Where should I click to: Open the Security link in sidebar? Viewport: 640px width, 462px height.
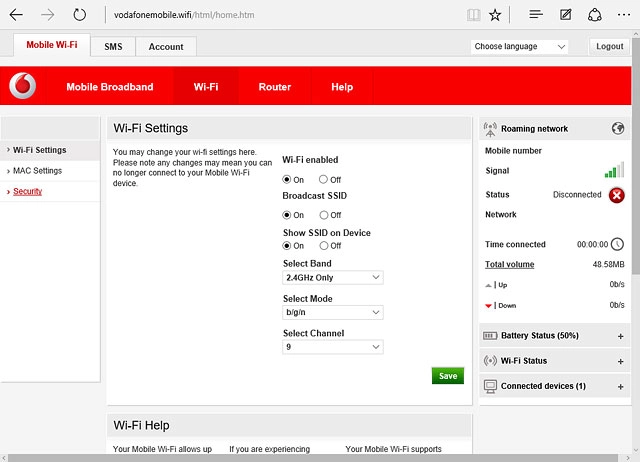pyautogui.click(x=28, y=191)
